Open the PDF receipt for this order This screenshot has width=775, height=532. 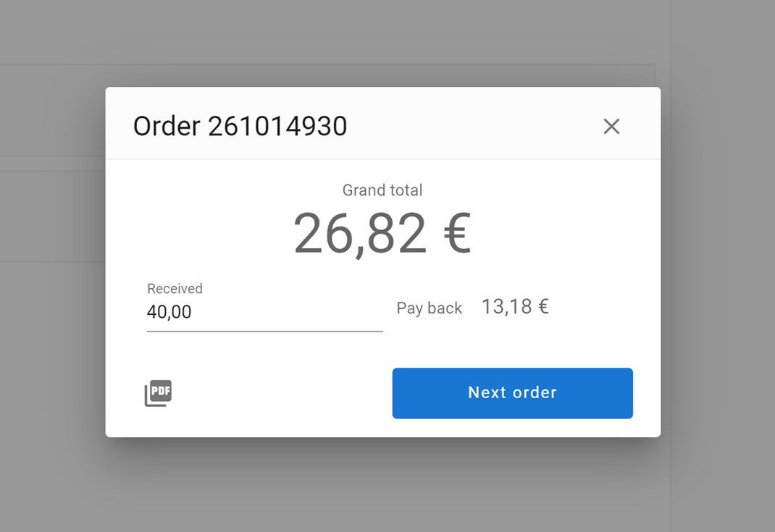158,393
